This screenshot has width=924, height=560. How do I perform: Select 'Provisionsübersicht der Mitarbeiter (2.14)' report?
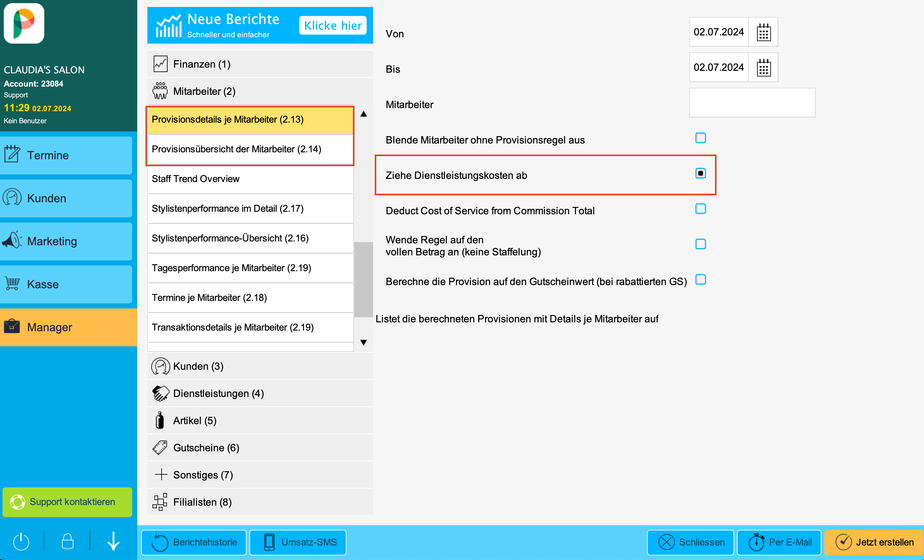pos(250,149)
